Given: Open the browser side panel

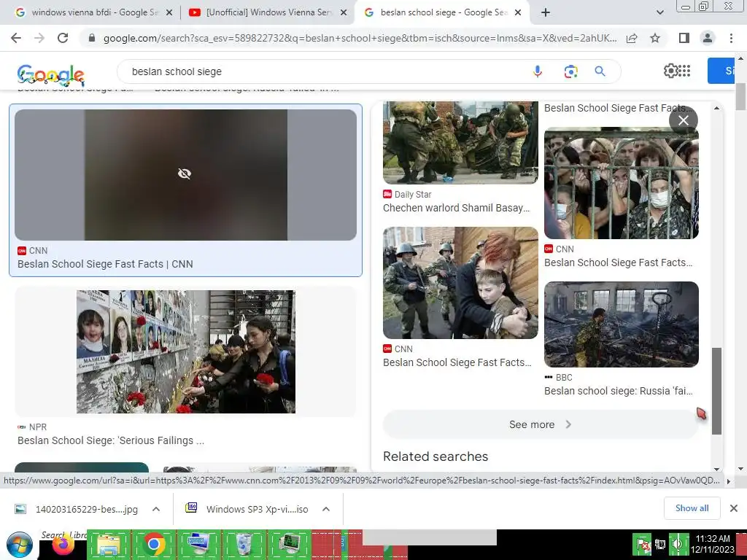Looking at the screenshot, I should point(684,38).
